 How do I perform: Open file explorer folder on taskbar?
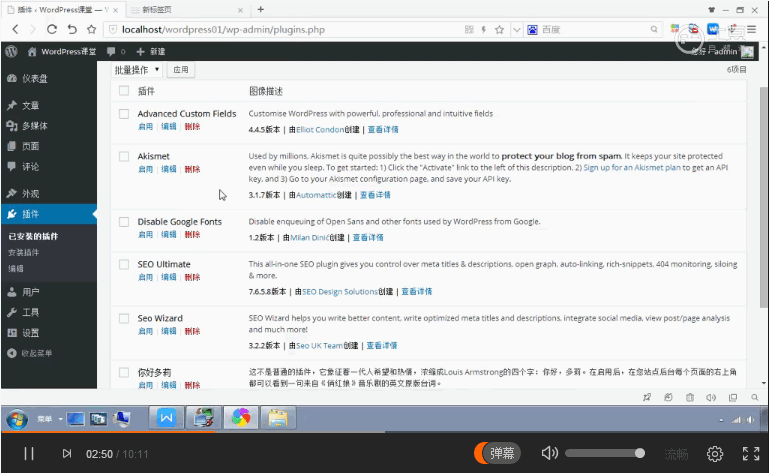278,418
